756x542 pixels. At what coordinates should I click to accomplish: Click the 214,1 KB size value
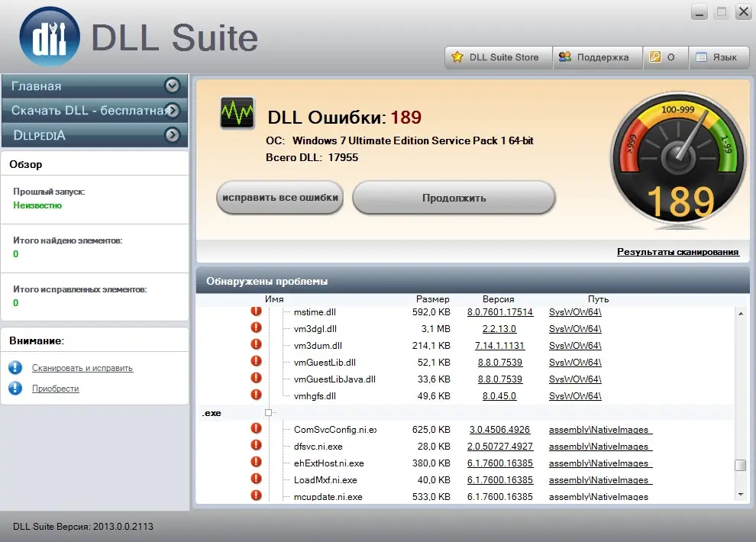pos(431,346)
